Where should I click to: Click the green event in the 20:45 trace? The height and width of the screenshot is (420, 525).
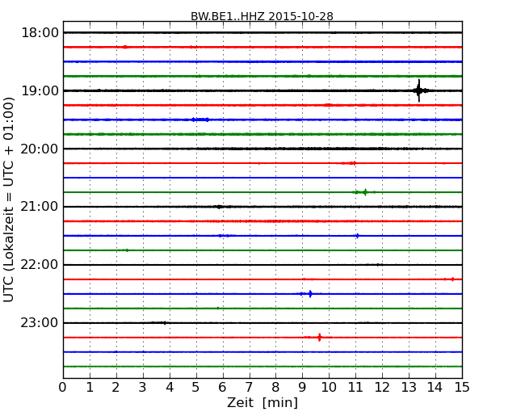(365, 192)
